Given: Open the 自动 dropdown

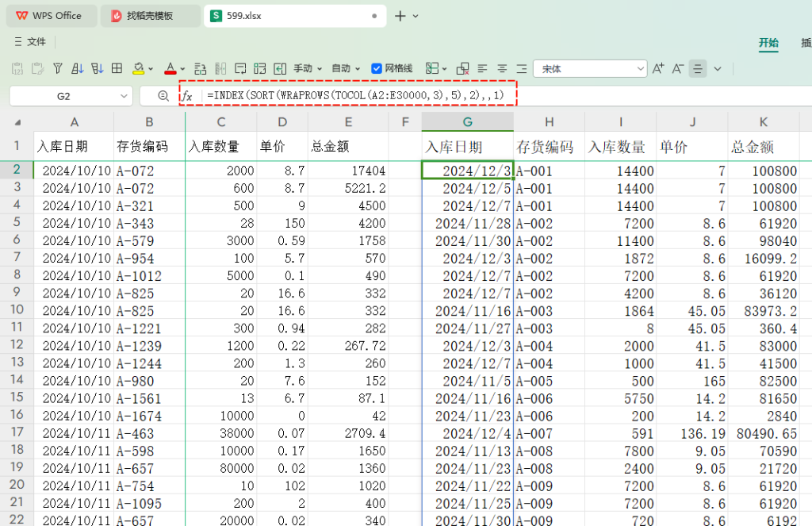Looking at the screenshot, I should click(x=346, y=68).
